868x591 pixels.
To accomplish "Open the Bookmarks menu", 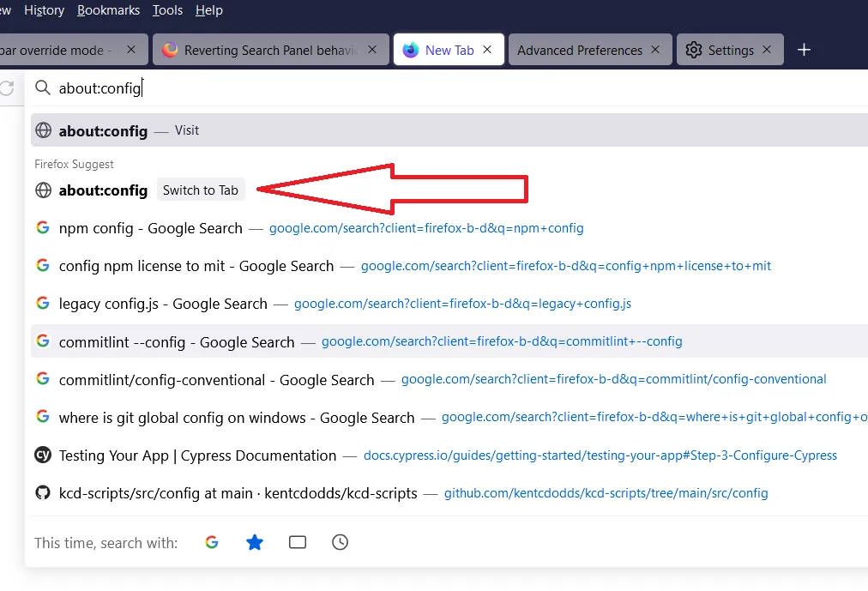I will [109, 10].
